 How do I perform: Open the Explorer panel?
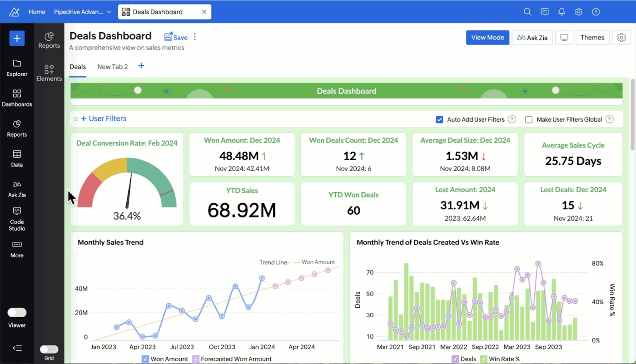(16, 68)
